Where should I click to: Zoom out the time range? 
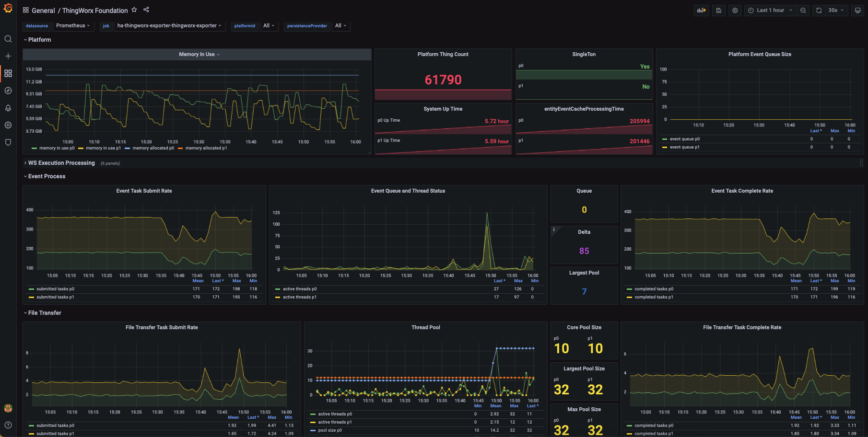coord(803,10)
